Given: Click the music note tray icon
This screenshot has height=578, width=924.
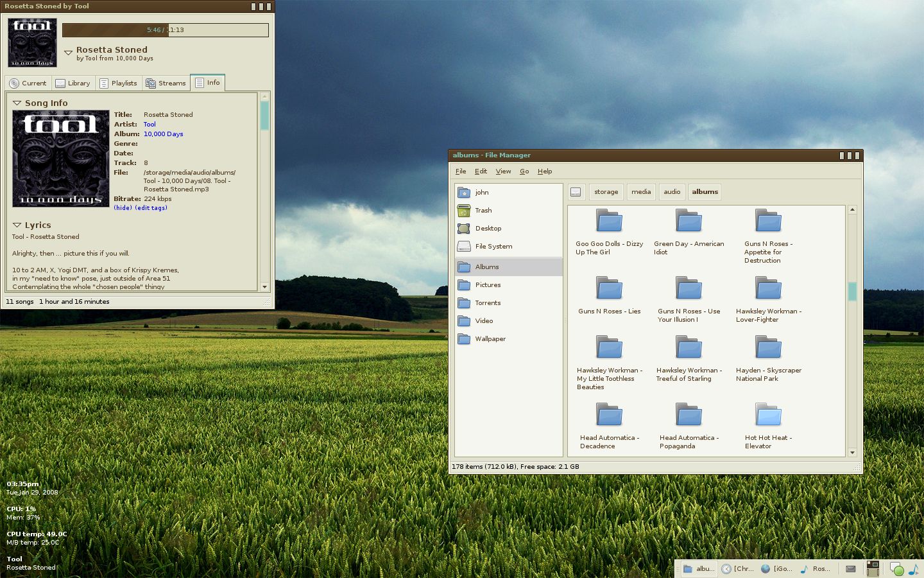Looking at the screenshot, I should tap(914, 569).
